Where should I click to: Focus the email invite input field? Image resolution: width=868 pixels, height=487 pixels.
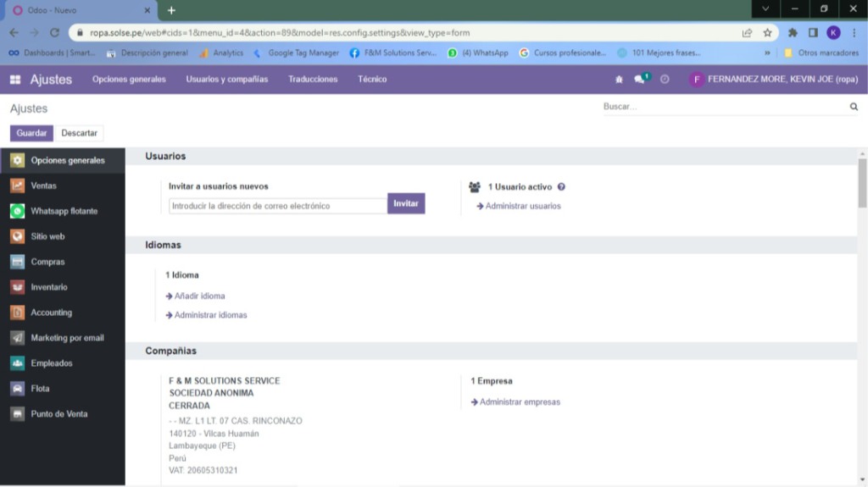pos(278,206)
